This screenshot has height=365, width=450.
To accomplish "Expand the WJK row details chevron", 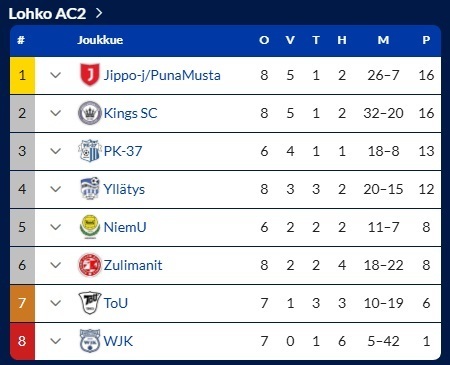I will [x=55, y=341].
